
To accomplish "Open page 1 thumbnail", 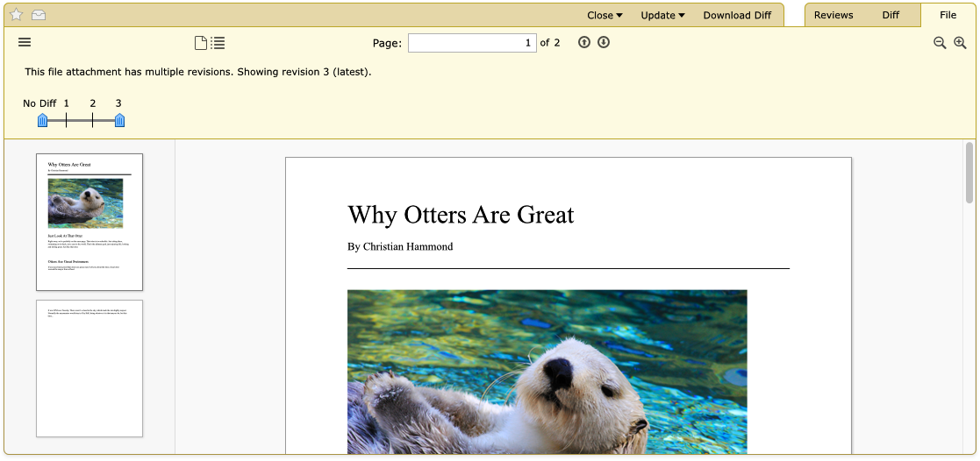I will pyautogui.click(x=89, y=222).
